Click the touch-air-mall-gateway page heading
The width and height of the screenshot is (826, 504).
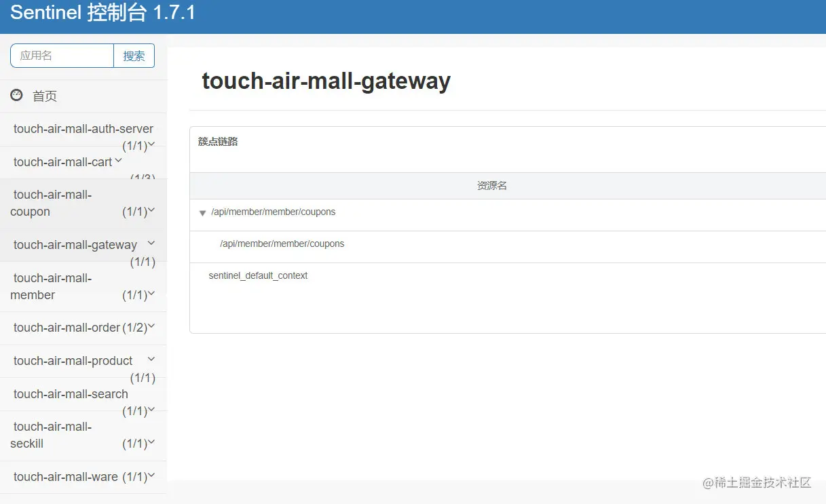(x=326, y=81)
